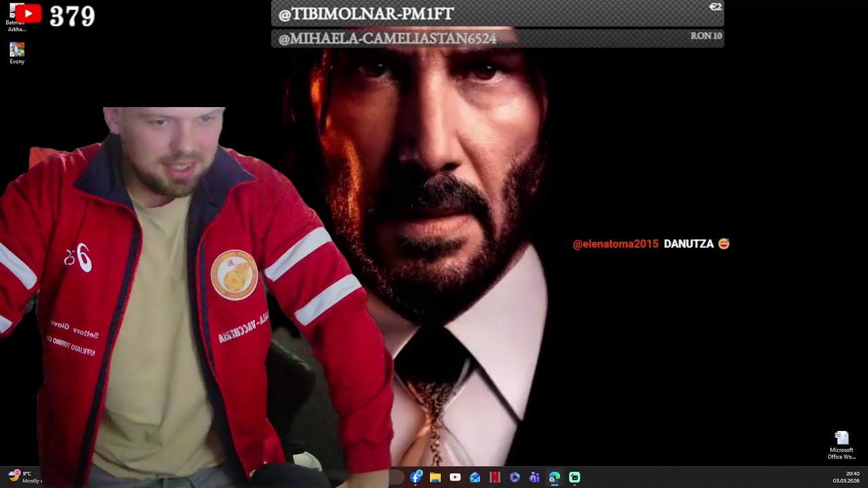Open the Mail app in the taskbar
This screenshot has width=868, height=488.
475,477
